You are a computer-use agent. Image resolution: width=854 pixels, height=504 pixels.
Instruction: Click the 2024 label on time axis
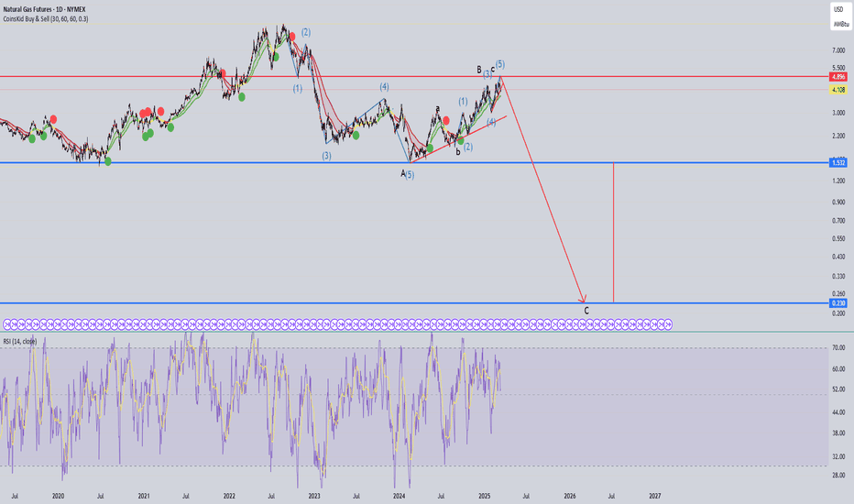tap(400, 497)
